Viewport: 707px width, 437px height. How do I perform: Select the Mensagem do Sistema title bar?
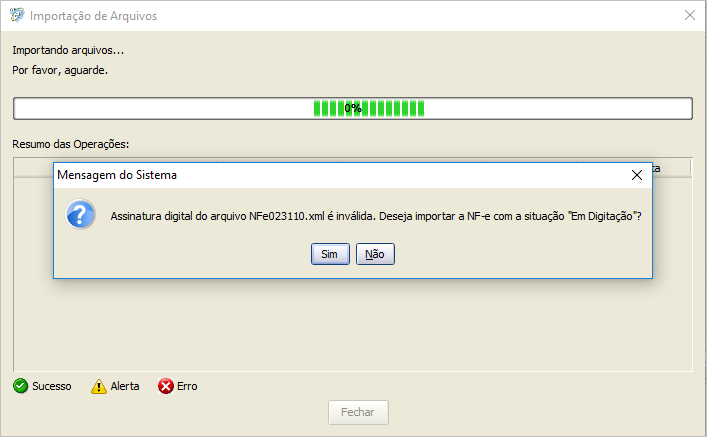343,175
